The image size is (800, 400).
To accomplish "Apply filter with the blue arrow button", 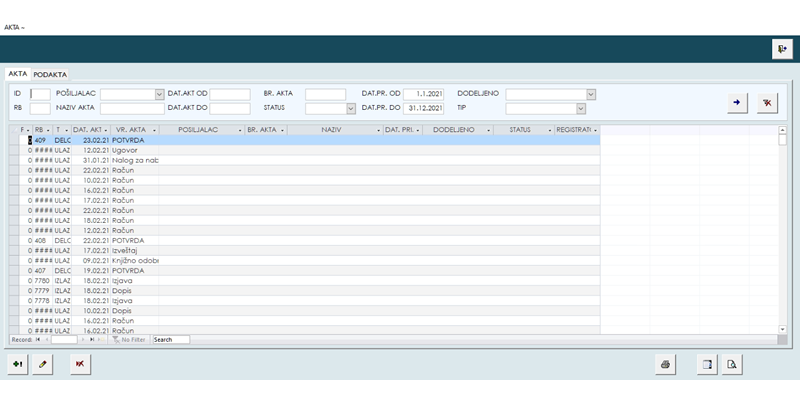I will tap(737, 102).
